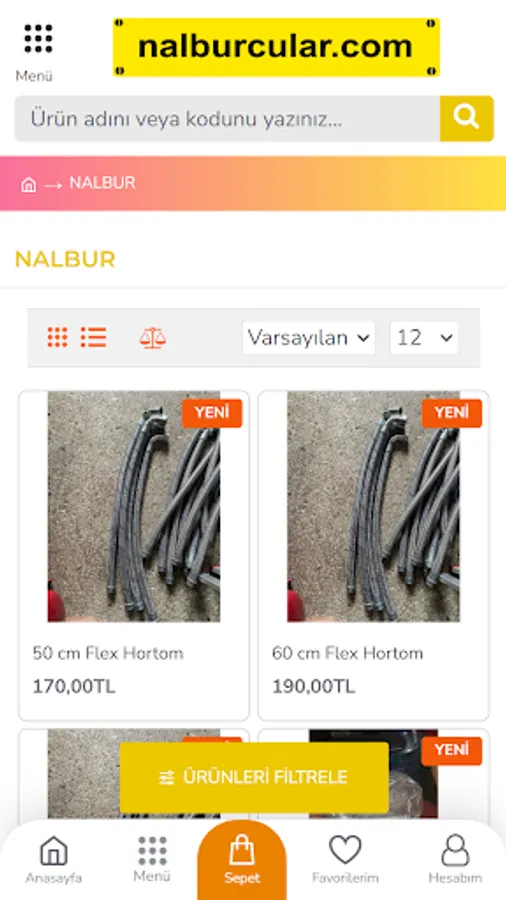
Task: Open the 60 cm Flex Hortom product image
Action: [373, 507]
